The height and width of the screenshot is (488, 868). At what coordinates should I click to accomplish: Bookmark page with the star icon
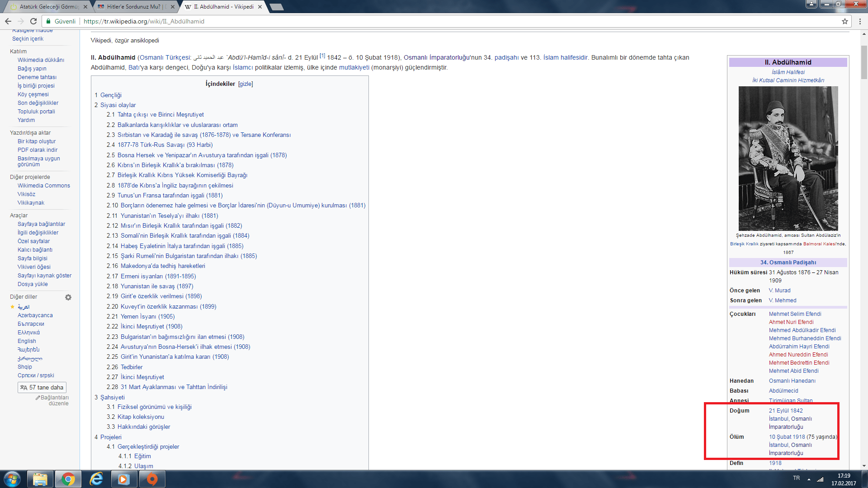click(844, 21)
